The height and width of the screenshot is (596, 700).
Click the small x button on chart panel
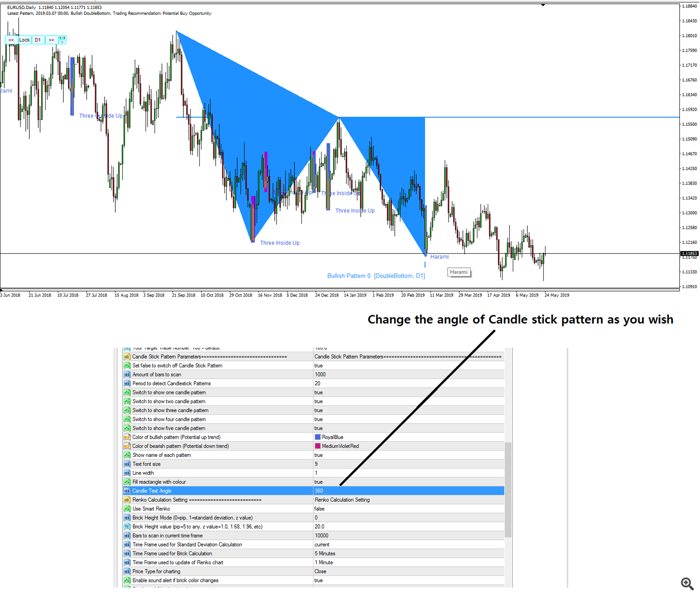[x=63, y=42]
